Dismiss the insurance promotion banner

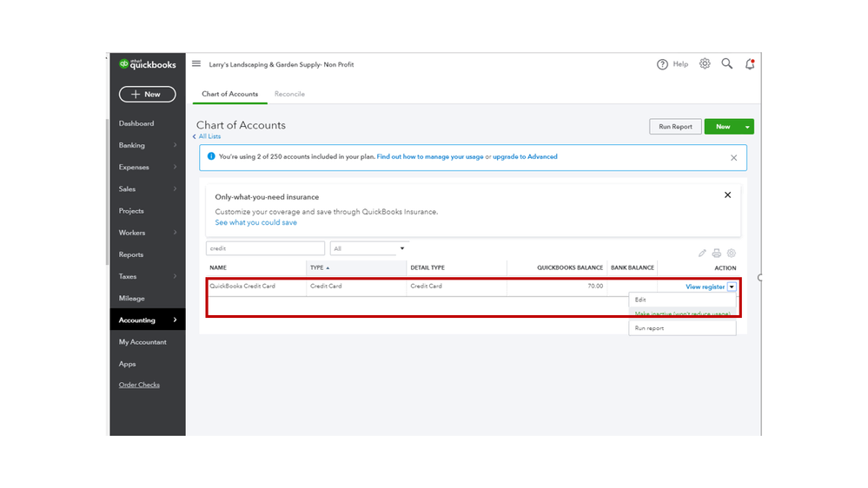point(728,195)
